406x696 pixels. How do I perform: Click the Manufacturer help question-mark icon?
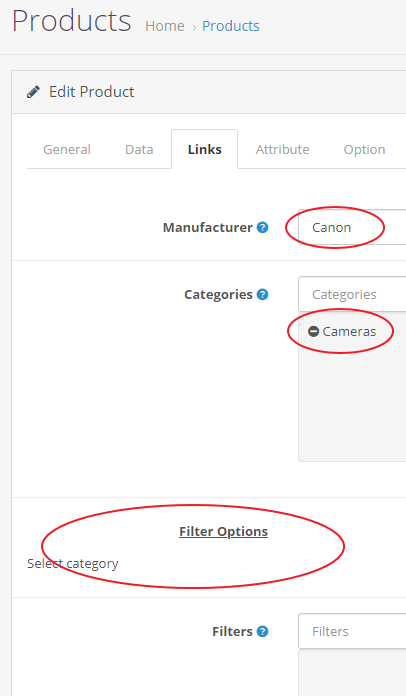[x=263, y=227]
